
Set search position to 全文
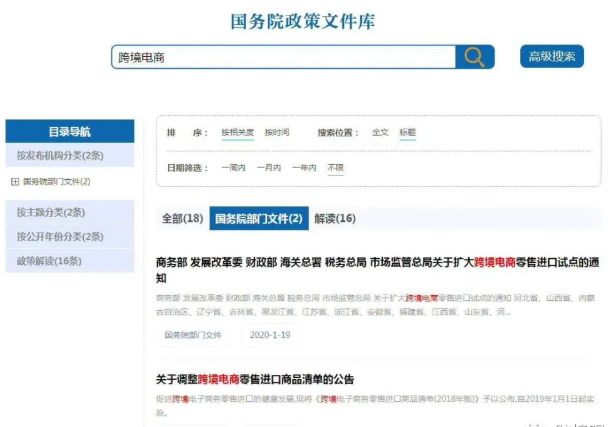(380, 133)
